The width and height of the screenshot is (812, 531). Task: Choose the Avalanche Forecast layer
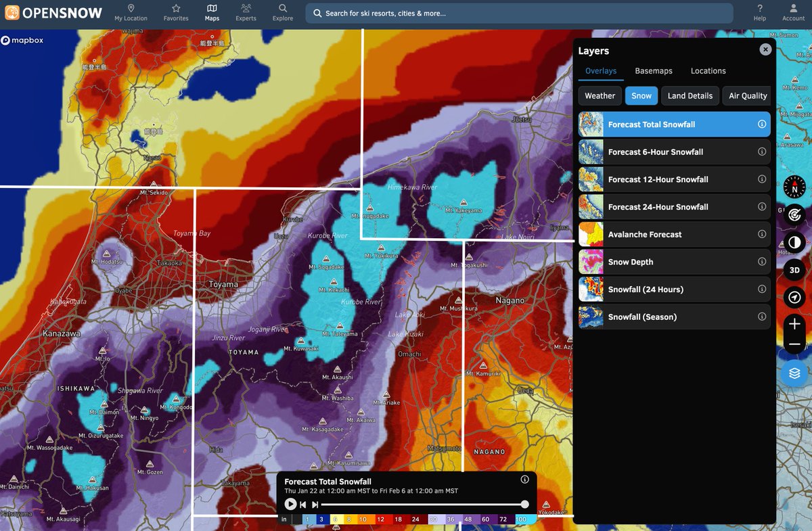click(675, 235)
